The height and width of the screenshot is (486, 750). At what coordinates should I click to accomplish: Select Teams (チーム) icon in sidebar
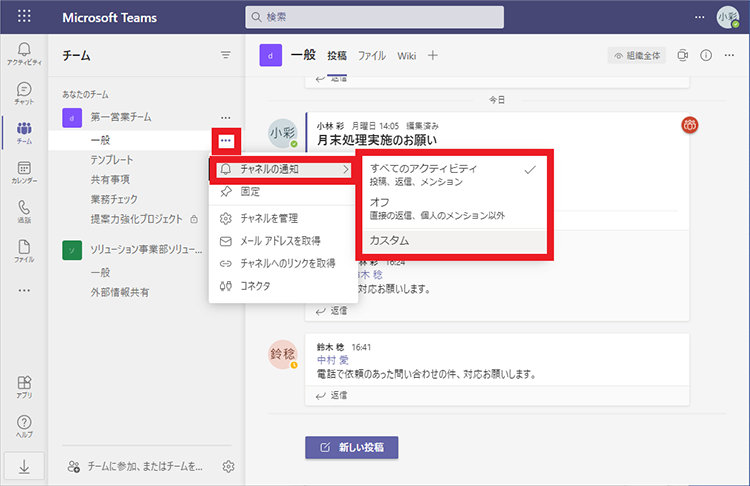24,133
